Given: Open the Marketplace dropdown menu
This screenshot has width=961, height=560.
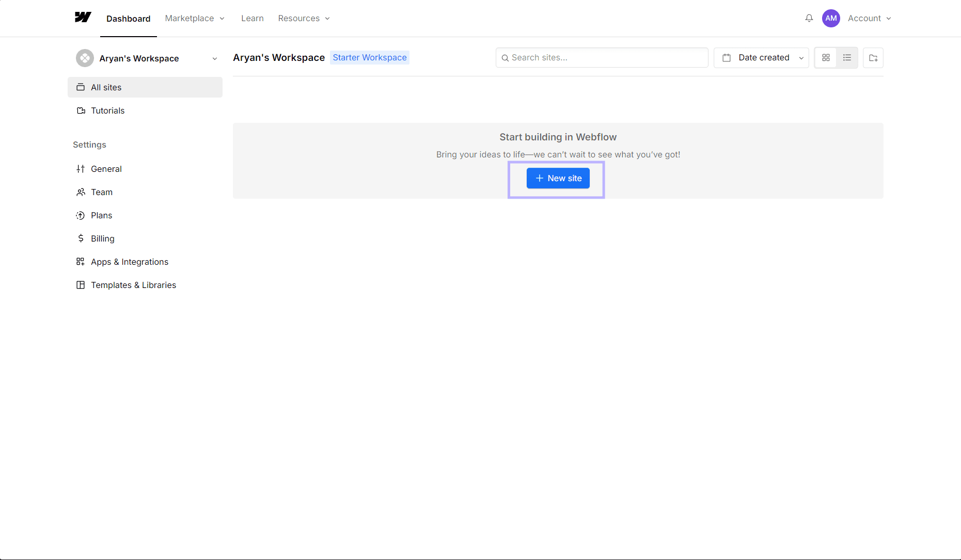Looking at the screenshot, I should 195,18.
